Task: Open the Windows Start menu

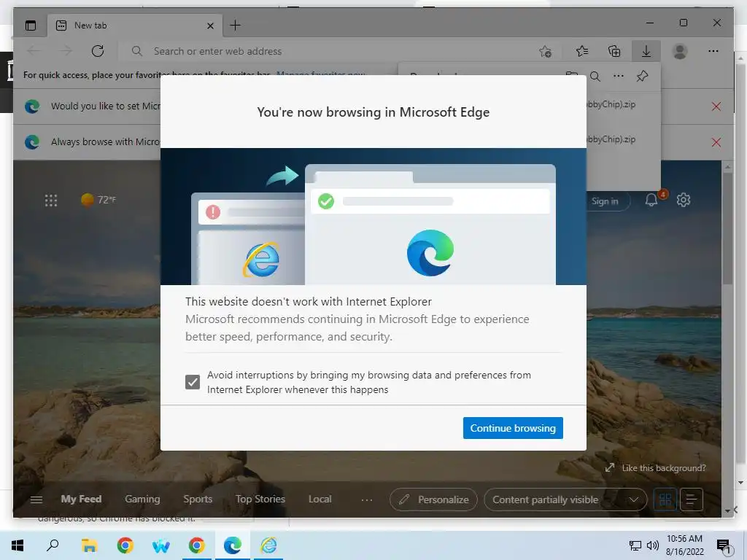Action: pos(18,545)
